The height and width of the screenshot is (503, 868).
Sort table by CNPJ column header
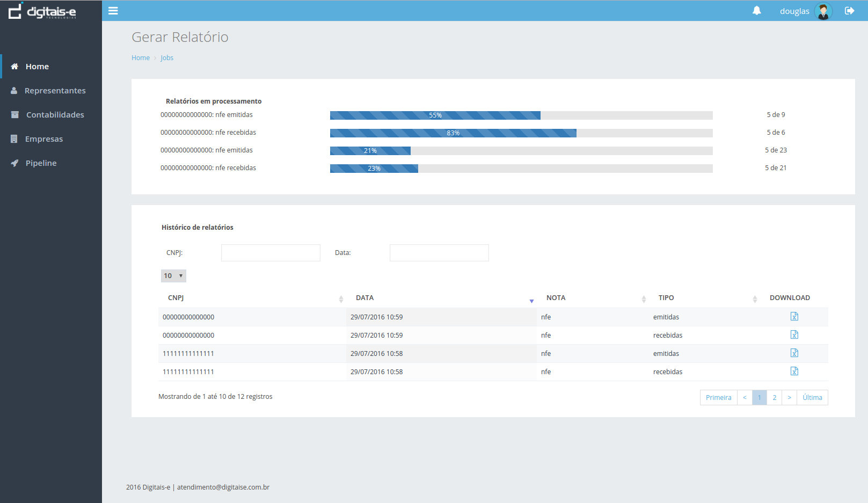176,298
